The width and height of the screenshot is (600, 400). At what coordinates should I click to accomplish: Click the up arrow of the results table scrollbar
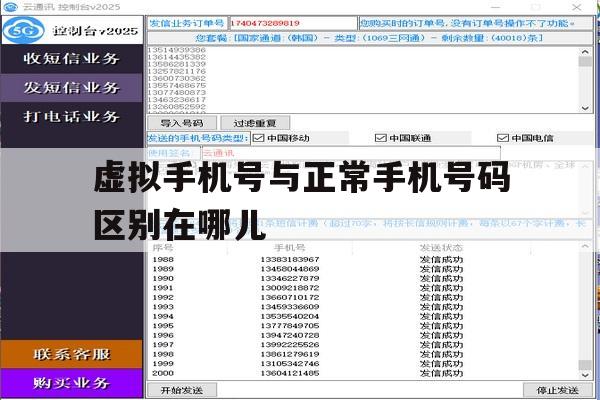click(585, 247)
